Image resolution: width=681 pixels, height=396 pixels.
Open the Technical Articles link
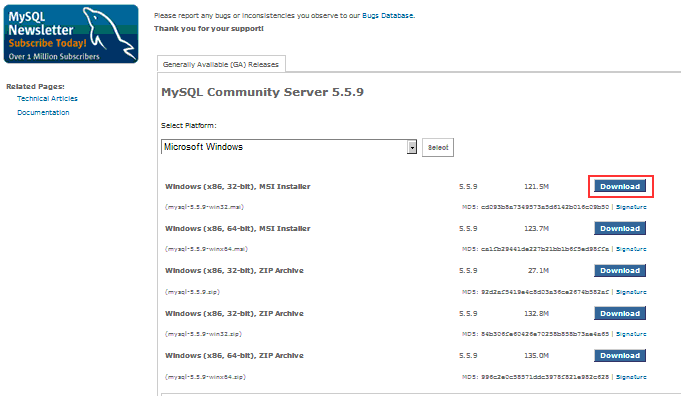click(x=47, y=99)
